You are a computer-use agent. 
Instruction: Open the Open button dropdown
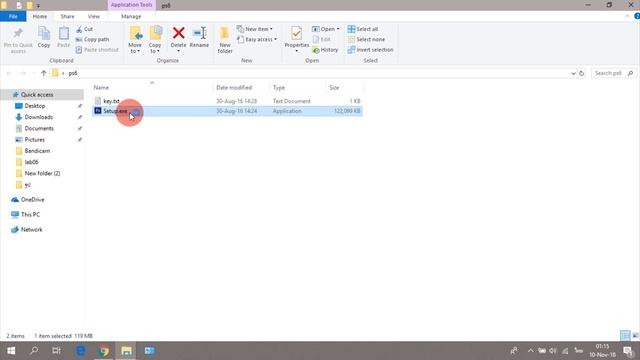(338, 29)
